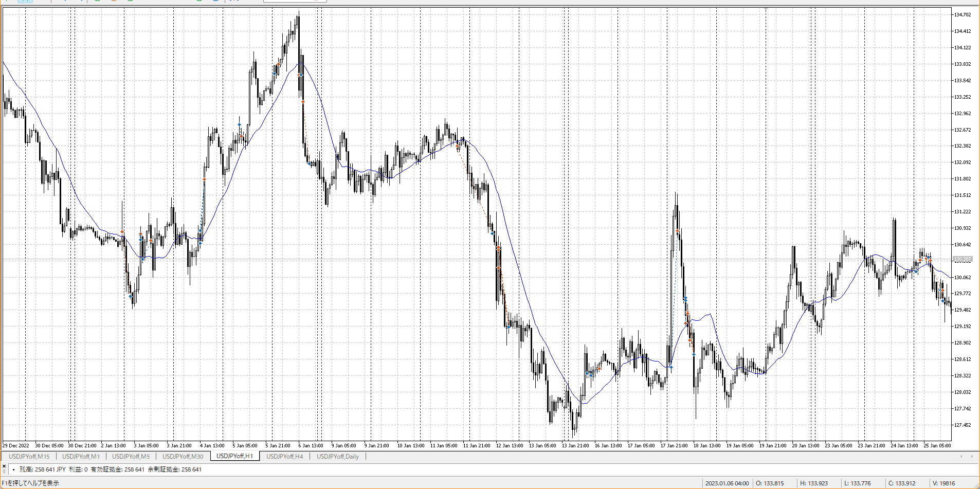Click the F1 help text in status bar
980x489 pixels.
coord(31,483)
